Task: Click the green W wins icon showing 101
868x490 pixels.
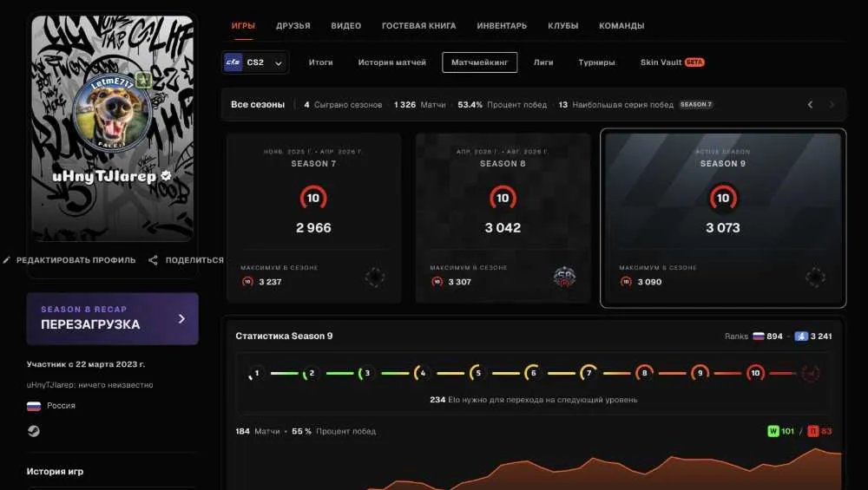Action: pyautogui.click(x=773, y=431)
